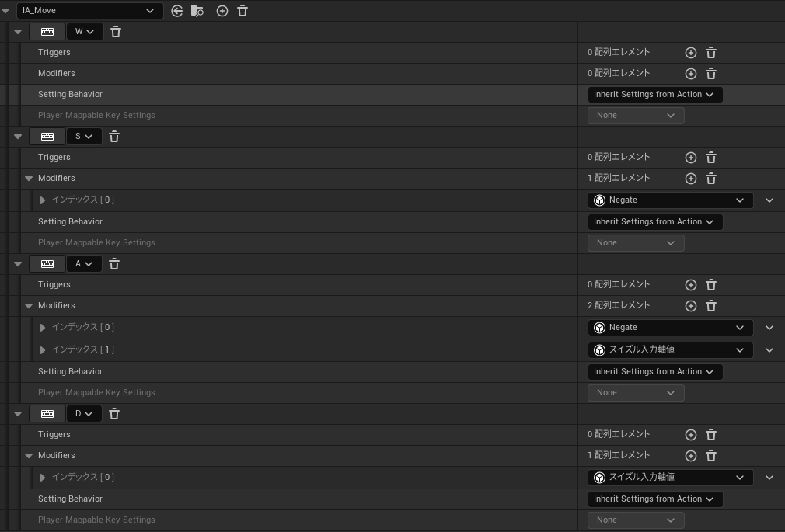Screen dimensions: 785x532
Task: Open Negate modifier dropdown for S key
Action: coord(670,200)
